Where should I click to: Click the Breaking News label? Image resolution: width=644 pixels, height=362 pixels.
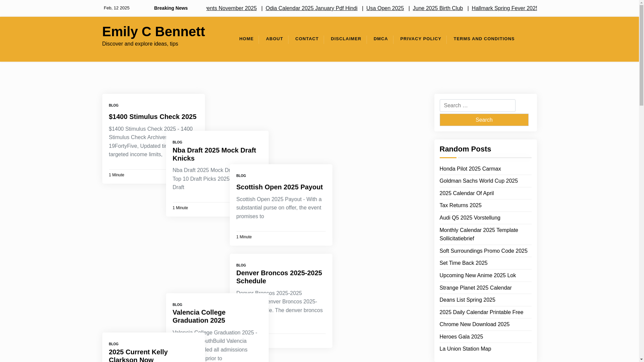click(x=171, y=8)
